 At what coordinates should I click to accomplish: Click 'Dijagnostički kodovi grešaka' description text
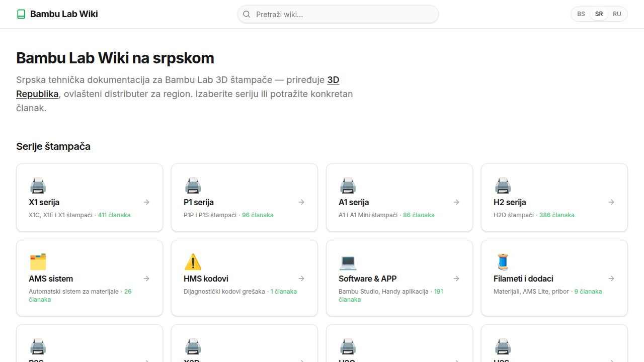[224, 291]
